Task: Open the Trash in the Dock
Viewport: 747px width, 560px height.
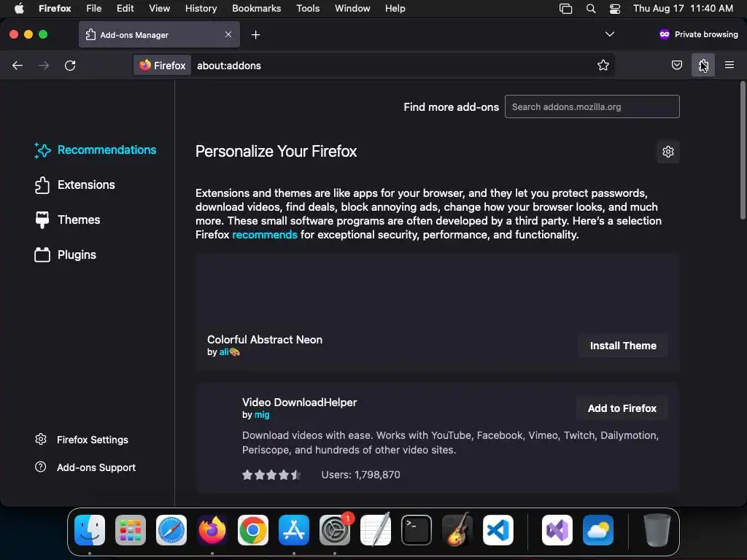Action: pos(657,530)
